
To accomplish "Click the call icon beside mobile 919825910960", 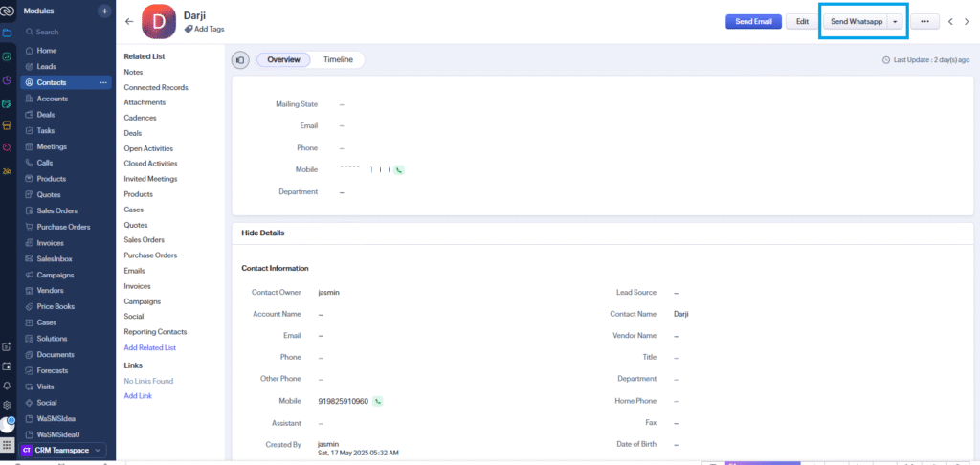I will (378, 401).
